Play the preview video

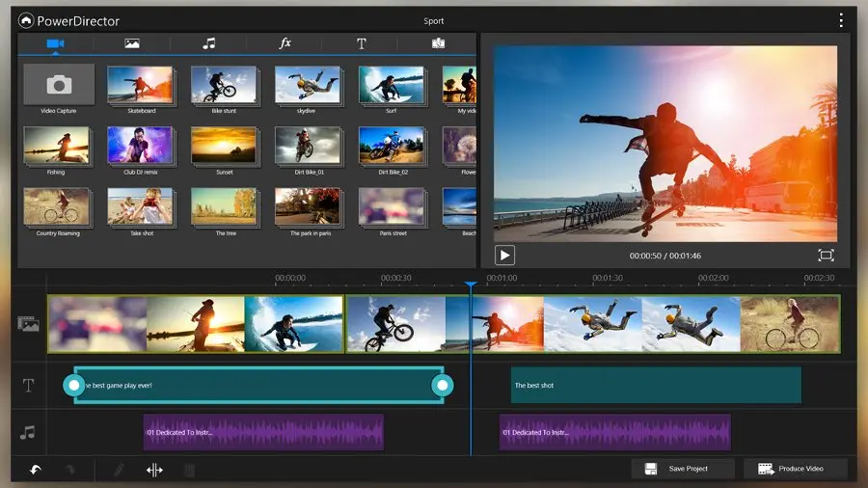click(x=504, y=255)
